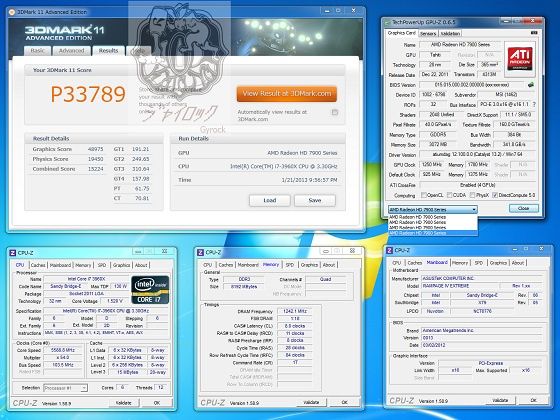Toggle the PhysX checkbox in GPU-Z

coord(472,195)
